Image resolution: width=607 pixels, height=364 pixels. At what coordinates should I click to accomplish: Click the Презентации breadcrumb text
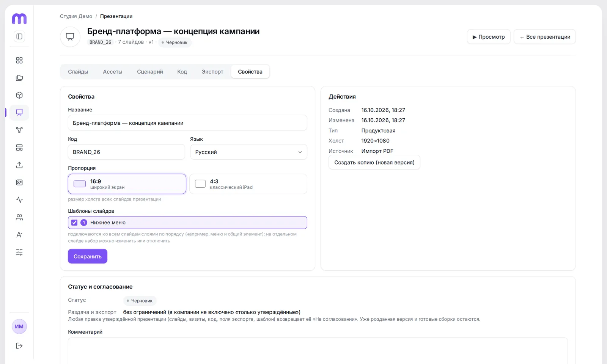click(x=116, y=16)
